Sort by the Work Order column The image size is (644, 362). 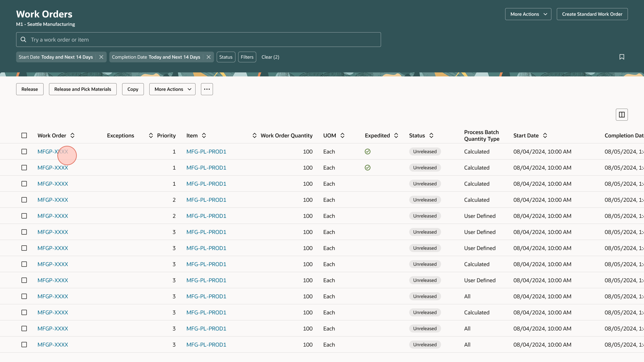click(x=72, y=135)
